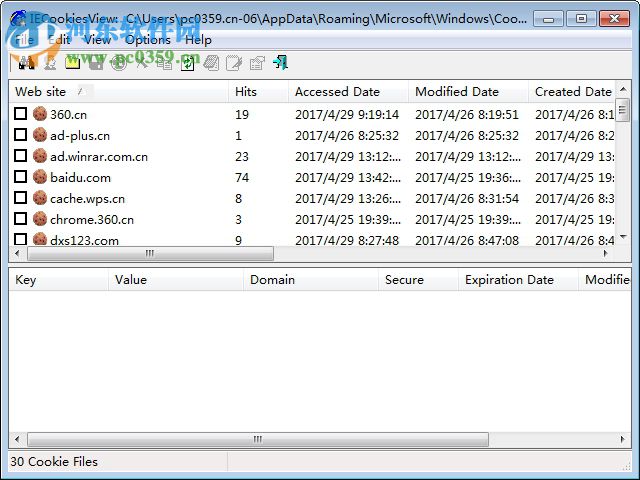This screenshot has width=640, height=480.
Task: Sort by the Modified Date column
Action: pyautogui.click(x=468, y=92)
